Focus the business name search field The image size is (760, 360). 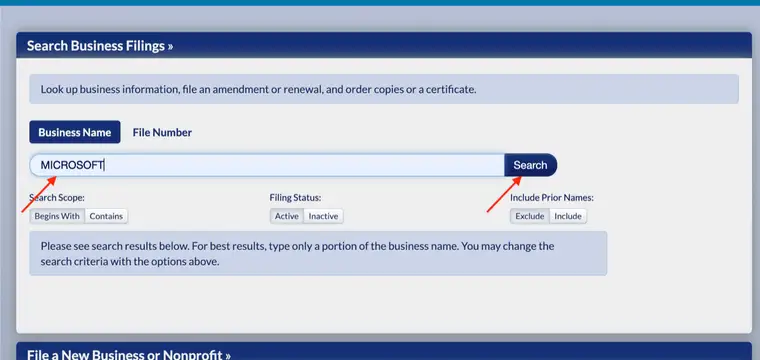(x=267, y=165)
